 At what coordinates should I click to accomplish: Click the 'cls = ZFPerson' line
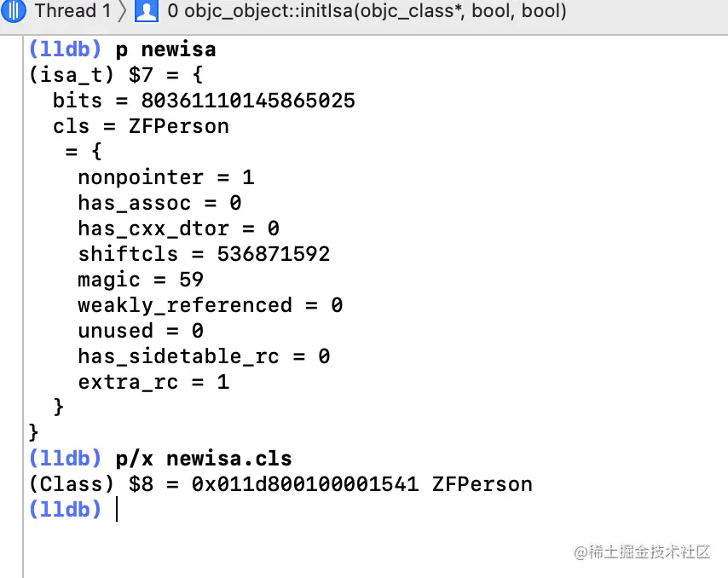[x=141, y=126]
